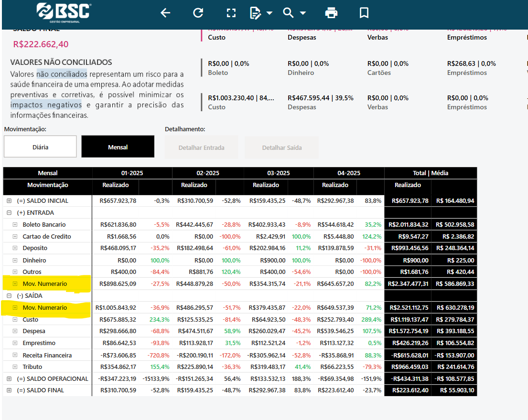Click Mov. Numerario SAÍDA total R$2.521.112,75
Viewport: 528px width, 420px height.
[409, 308]
